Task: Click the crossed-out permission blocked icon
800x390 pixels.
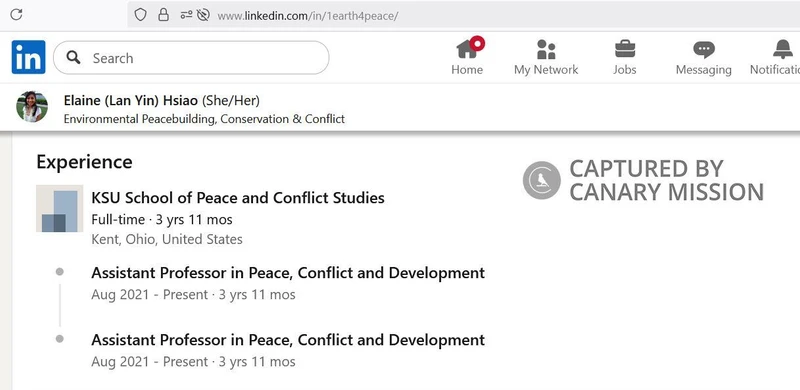Action: click(203, 15)
